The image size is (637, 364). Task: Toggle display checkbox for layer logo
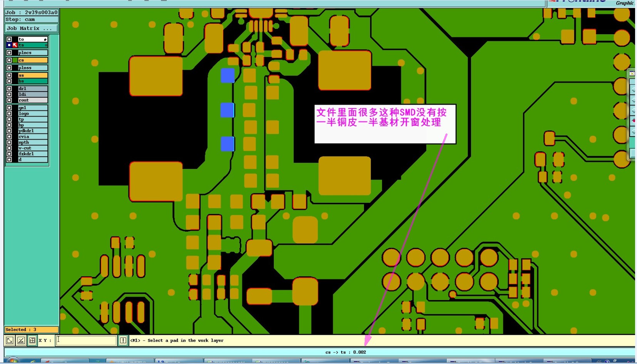(x=9, y=114)
